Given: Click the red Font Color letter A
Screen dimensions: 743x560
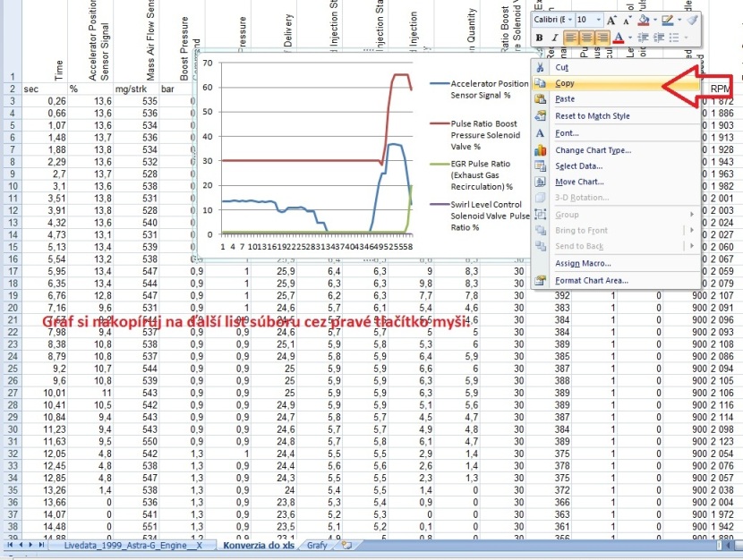Looking at the screenshot, I should pos(619,38).
